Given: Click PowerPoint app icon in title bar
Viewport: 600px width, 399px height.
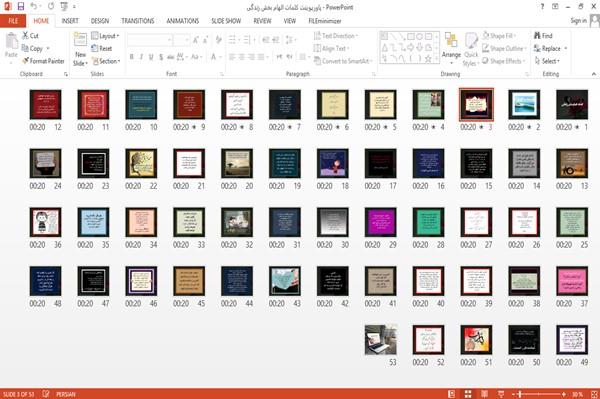Looking at the screenshot, I should coord(8,7).
